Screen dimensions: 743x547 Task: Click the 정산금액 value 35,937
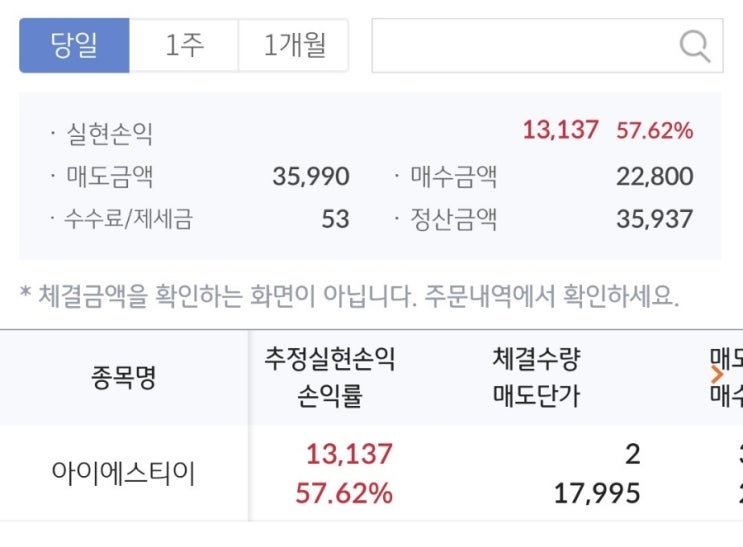click(x=655, y=219)
